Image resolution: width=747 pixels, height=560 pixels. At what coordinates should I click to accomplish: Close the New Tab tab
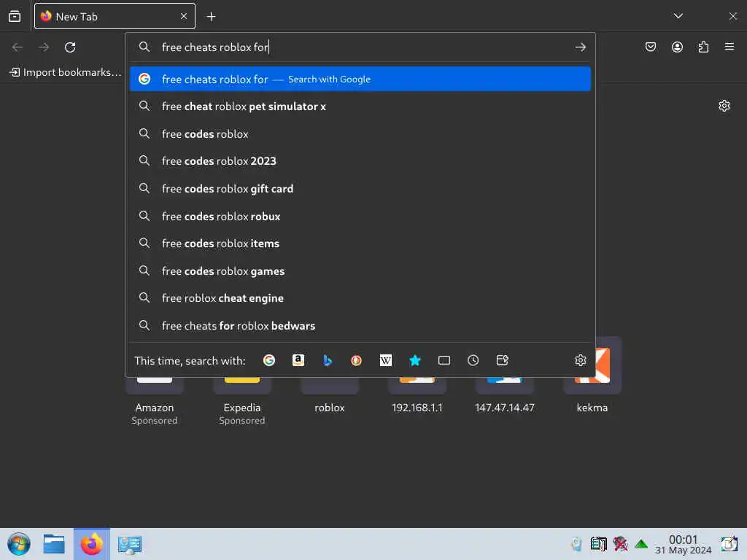(184, 16)
